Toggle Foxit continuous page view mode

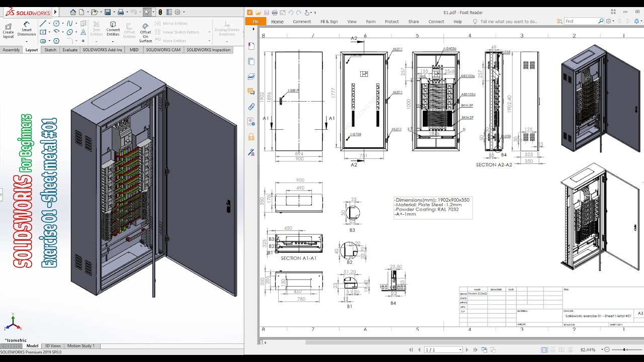[x=552, y=349]
